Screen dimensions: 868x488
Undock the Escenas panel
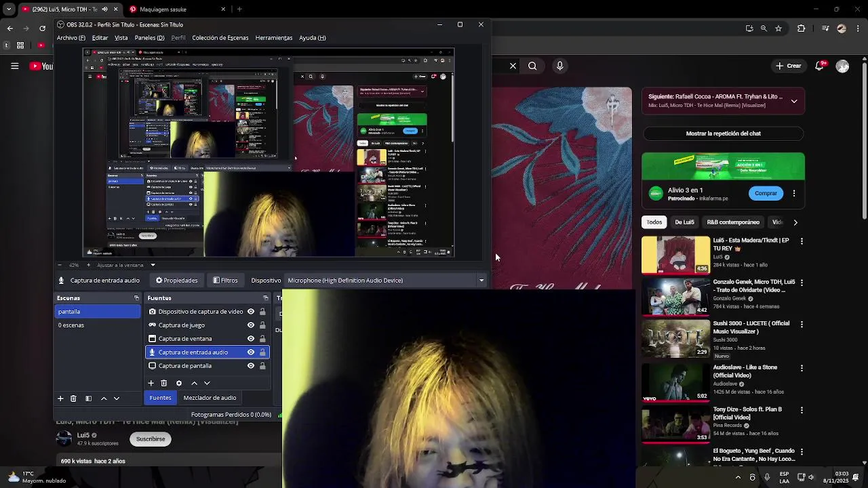click(x=136, y=298)
